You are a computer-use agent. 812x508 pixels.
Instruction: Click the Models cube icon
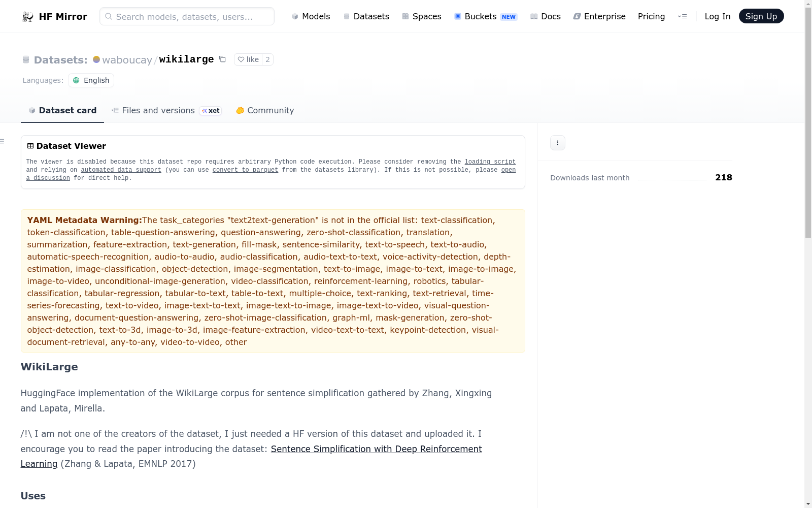pyautogui.click(x=295, y=17)
